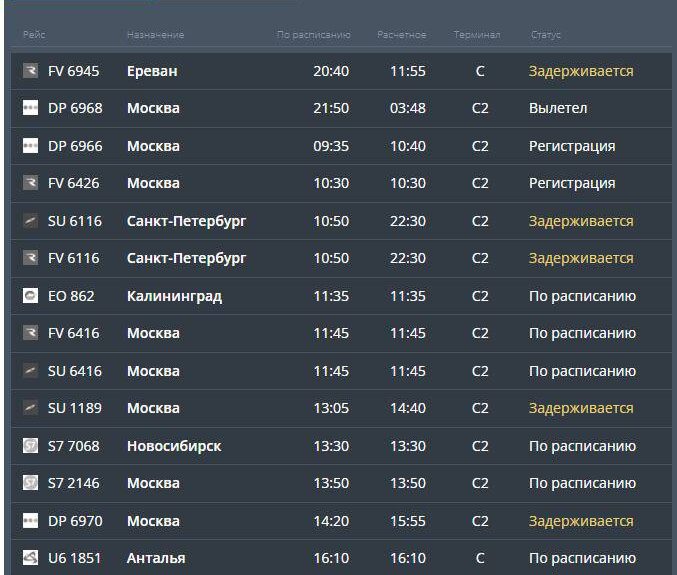Viewport: 677px width, 575px height.
Task: Click the Aeroflot icon beside SU 6116
Action: (30, 221)
